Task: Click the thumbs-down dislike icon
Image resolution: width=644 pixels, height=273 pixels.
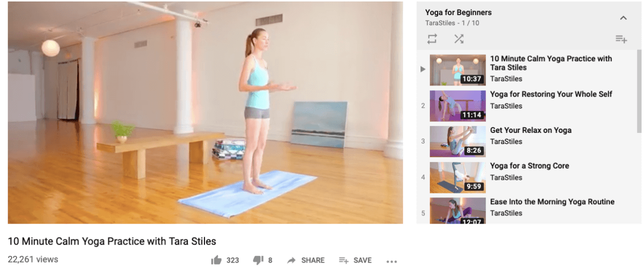Action: [258, 260]
